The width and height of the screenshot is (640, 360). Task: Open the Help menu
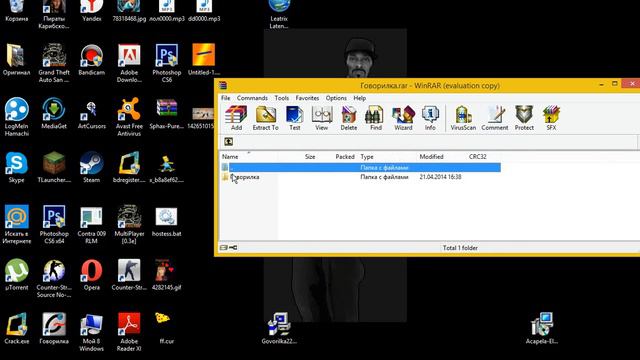tap(360, 98)
